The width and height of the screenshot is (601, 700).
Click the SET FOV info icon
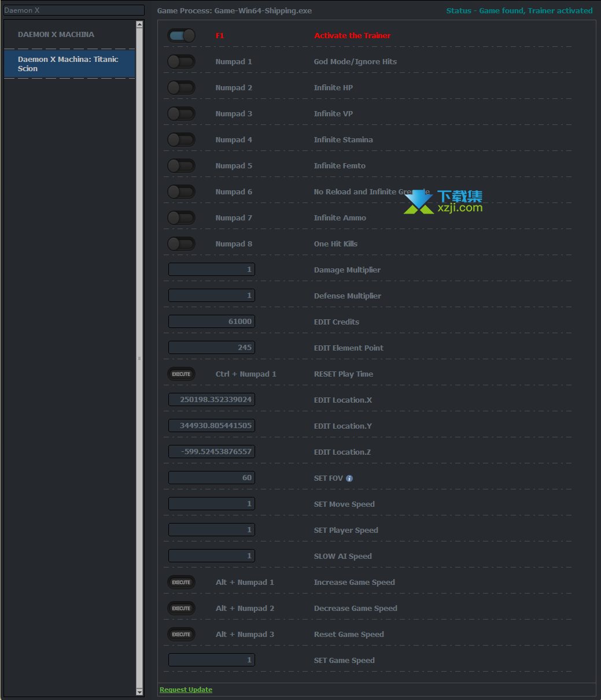click(x=349, y=478)
